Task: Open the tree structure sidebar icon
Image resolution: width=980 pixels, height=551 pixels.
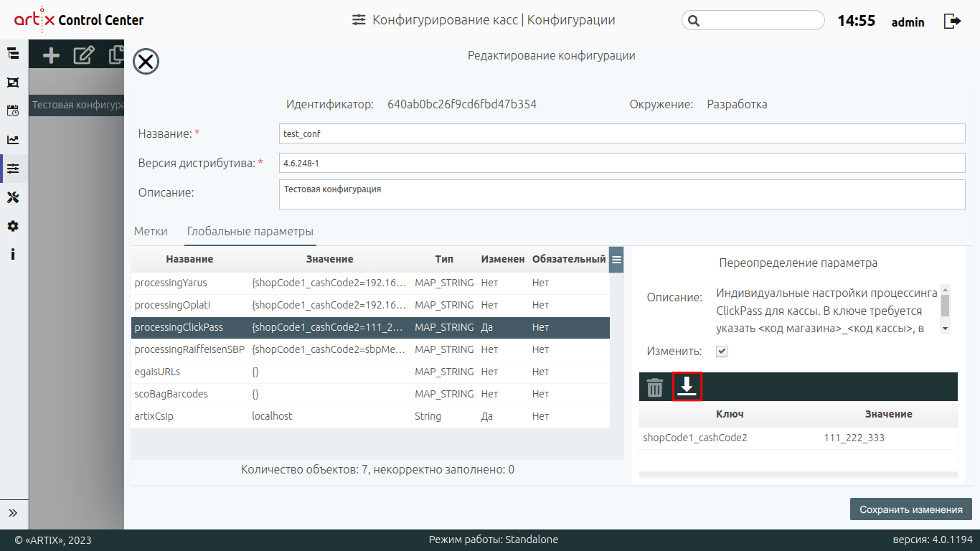Action: click(x=13, y=53)
